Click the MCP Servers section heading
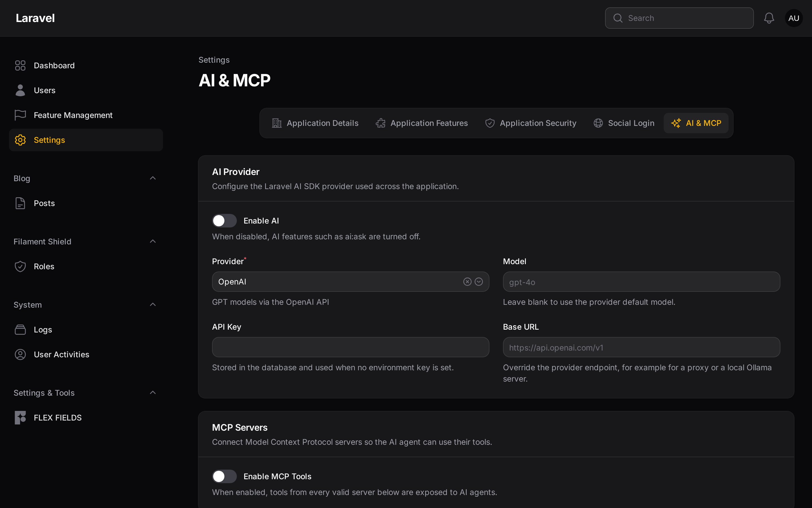The width and height of the screenshot is (812, 508). click(x=240, y=427)
